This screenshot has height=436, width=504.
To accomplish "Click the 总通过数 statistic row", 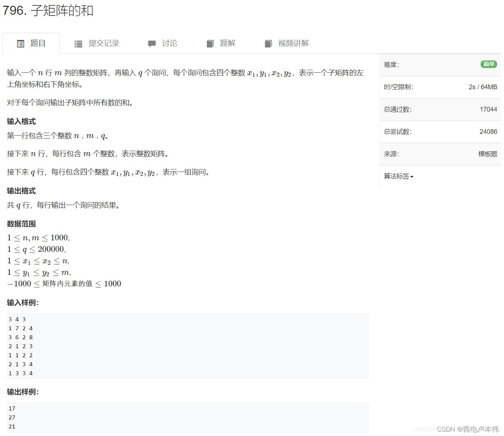I will 439,109.
